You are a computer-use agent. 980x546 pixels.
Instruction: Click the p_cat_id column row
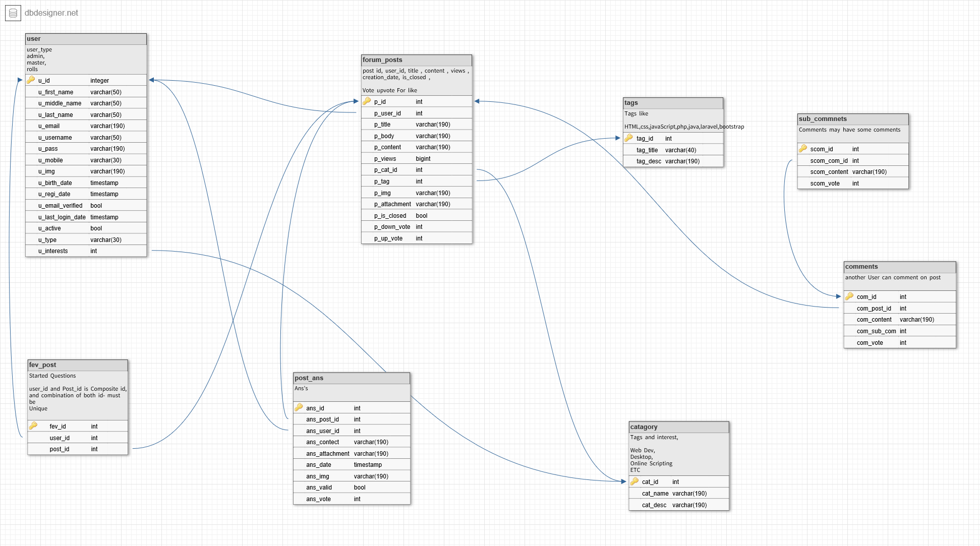[416, 170]
